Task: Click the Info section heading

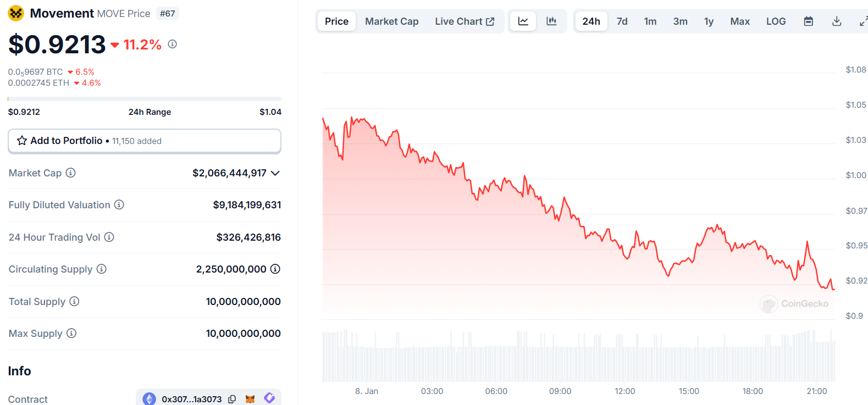Action: coord(19,371)
